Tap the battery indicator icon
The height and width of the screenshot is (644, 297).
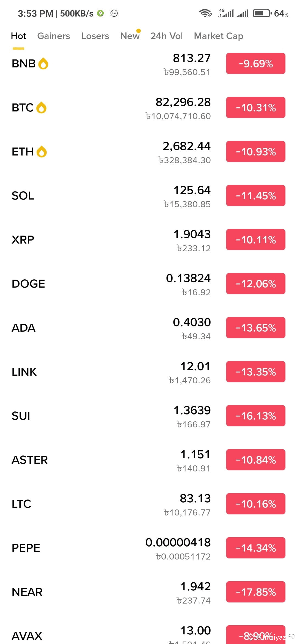tap(262, 13)
